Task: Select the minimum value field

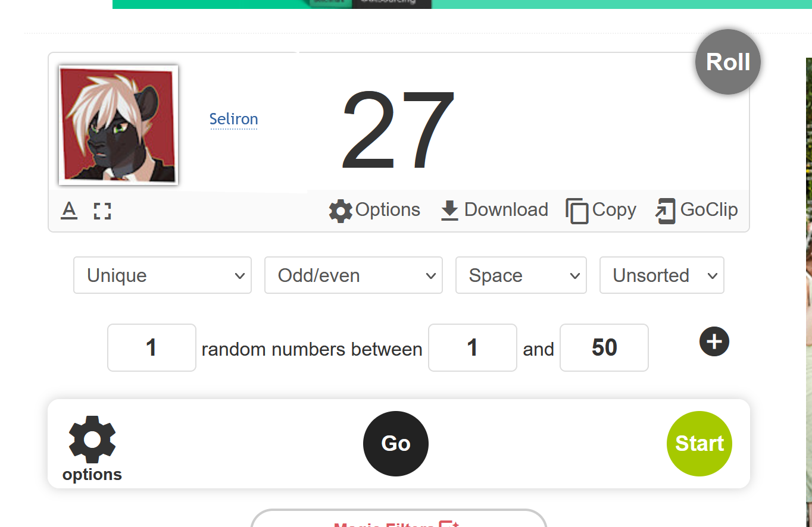Action: pyautogui.click(x=473, y=347)
